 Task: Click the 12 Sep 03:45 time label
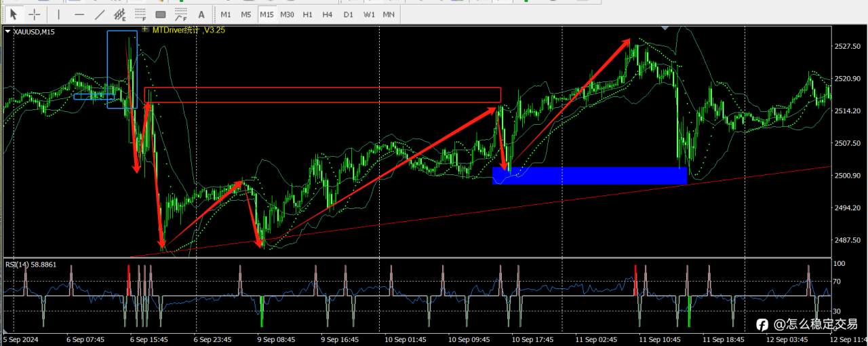(786, 339)
